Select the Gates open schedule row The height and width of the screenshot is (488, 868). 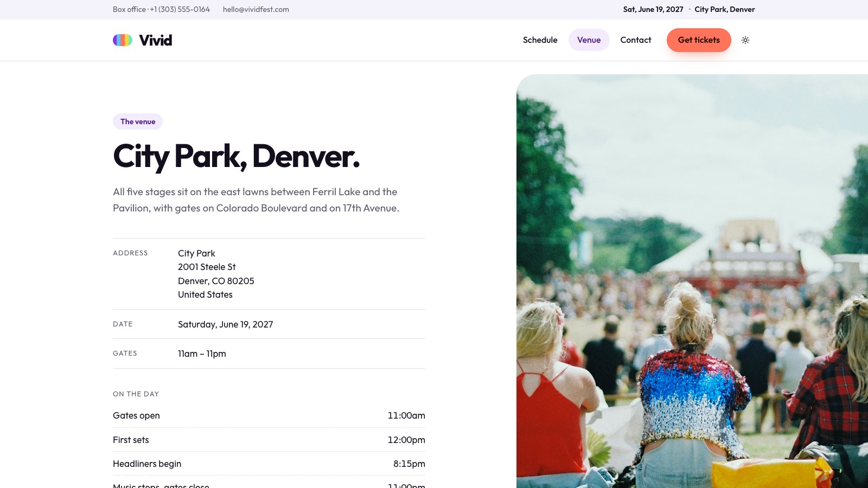269,415
